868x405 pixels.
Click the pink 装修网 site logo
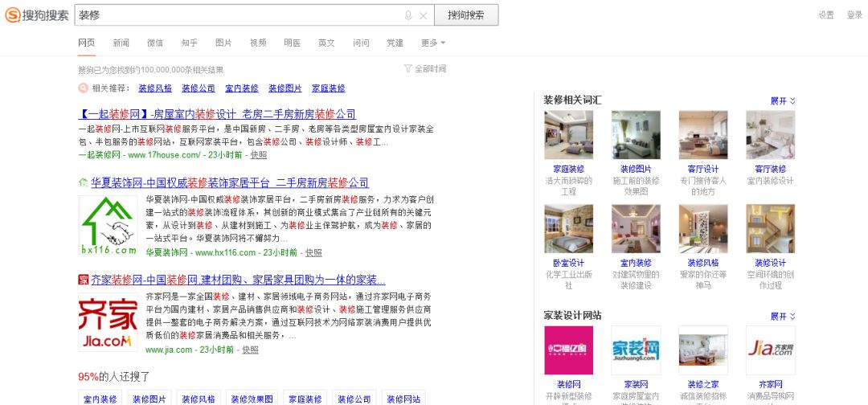(x=568, y=350)
